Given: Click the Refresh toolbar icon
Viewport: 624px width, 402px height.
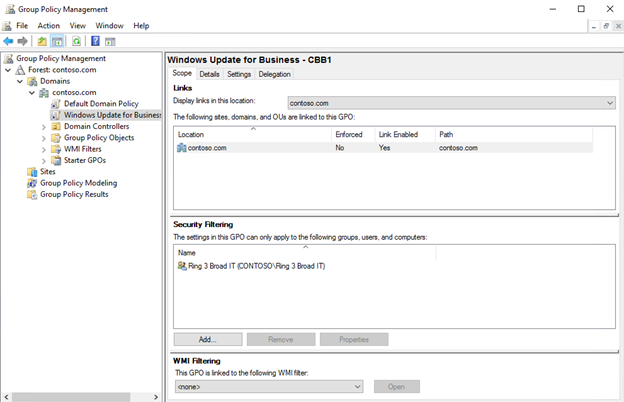Looking at the screenshot, I should point(76,41).
